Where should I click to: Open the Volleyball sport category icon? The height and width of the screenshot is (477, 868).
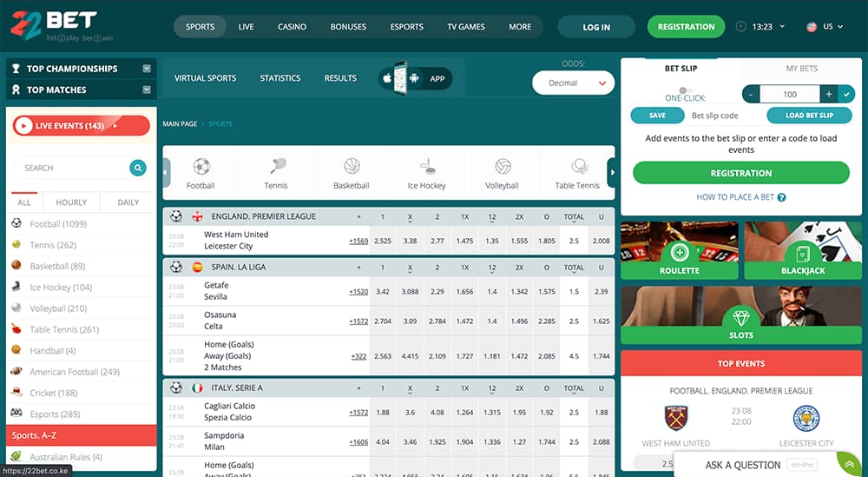503,166
